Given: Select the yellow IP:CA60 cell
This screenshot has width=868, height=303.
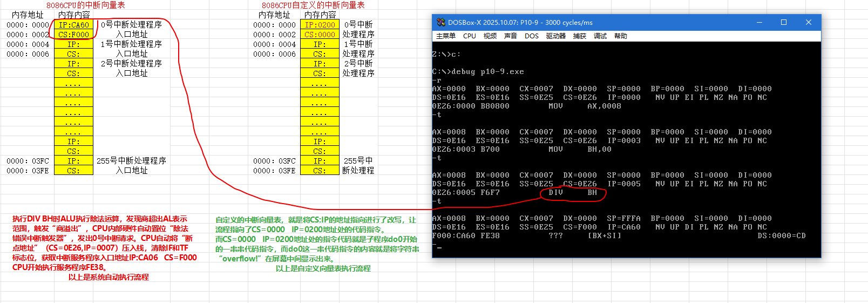Looking at the screenshot, I should 73,25.
